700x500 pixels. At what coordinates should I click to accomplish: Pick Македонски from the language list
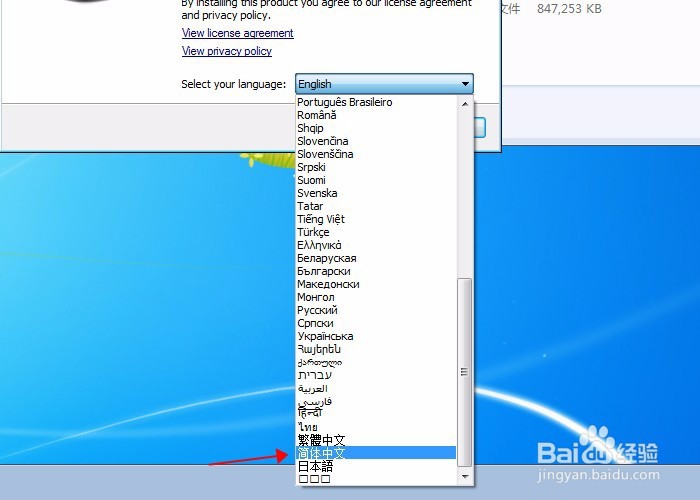(376, 284)
